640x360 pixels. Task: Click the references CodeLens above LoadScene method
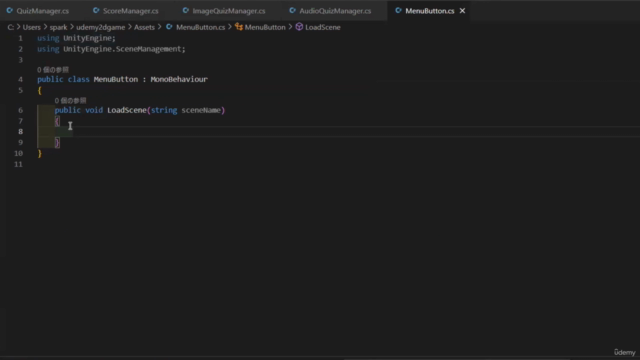point(71,100)
